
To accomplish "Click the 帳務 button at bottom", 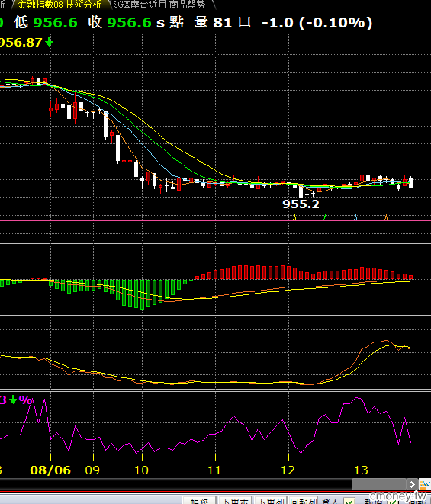I will [199, 500].
